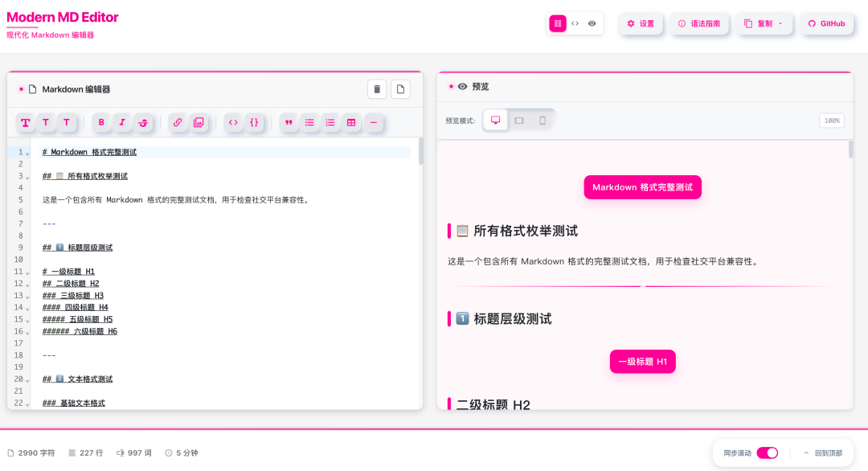Select the inline code angle-brackets icon

[x=233, y=121]
